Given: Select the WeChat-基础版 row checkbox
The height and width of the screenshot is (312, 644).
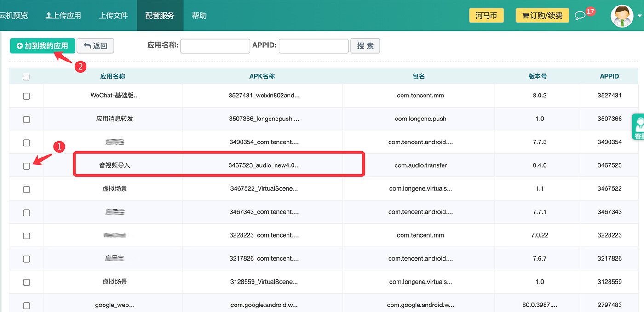Looking at the screenshot, I should pyautogui.click(x=27, y=96).
